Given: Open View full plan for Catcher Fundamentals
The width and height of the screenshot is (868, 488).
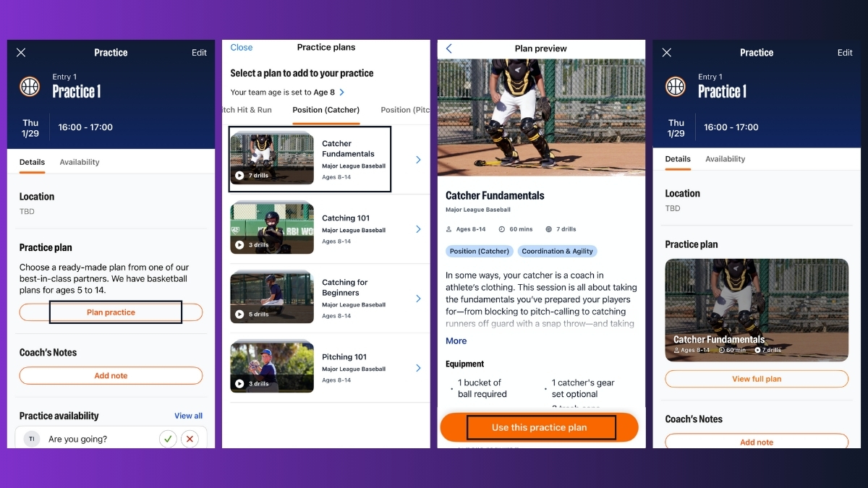Looking at the screenshot, I should coord(756,378).
